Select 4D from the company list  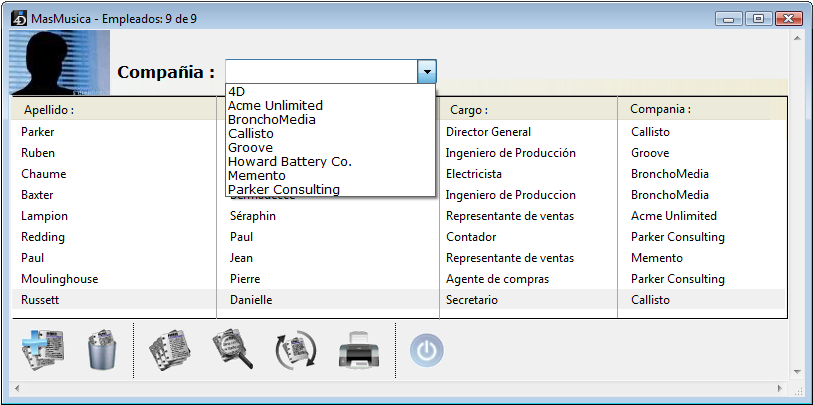coord(237,92)
